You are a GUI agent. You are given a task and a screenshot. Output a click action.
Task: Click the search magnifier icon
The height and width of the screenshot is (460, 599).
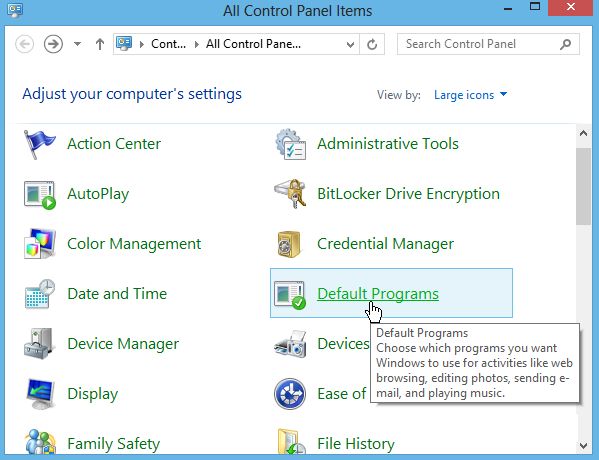[x=565, y=44]
